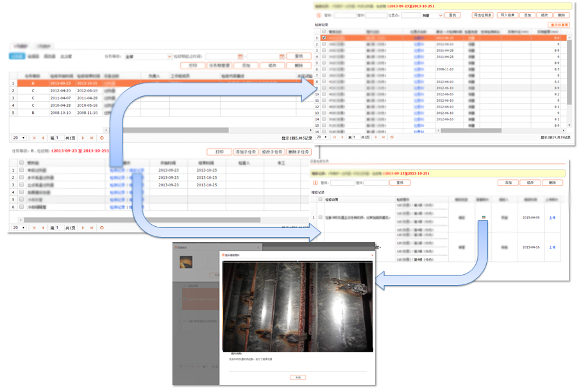Check subtask row 6 checkbox
581x392 pixels.
[x=22, y=206]
